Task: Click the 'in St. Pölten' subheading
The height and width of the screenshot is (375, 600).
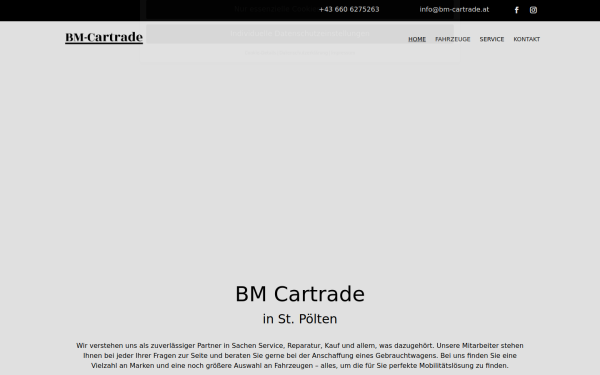Action: point(300,319)
